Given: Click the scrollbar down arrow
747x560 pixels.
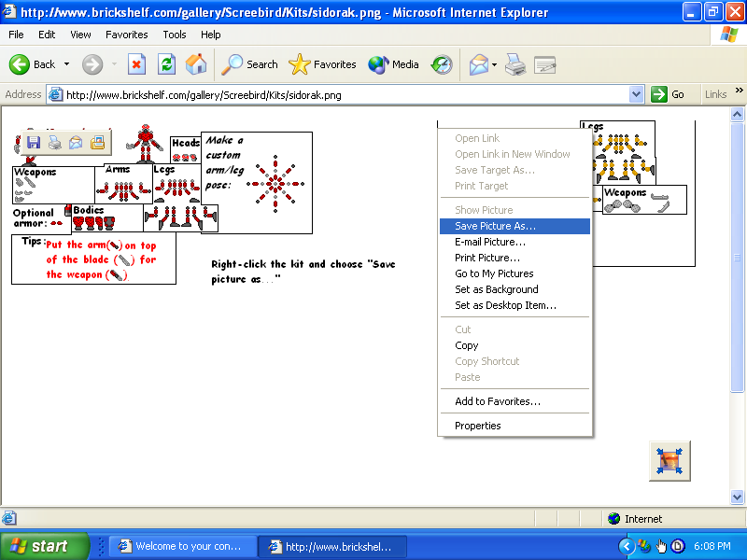Looking at the screenshot, I should [737, 497].
